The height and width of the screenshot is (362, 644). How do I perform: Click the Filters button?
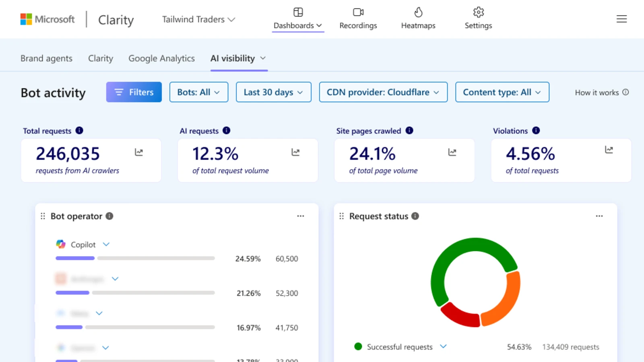pos(134,92)
